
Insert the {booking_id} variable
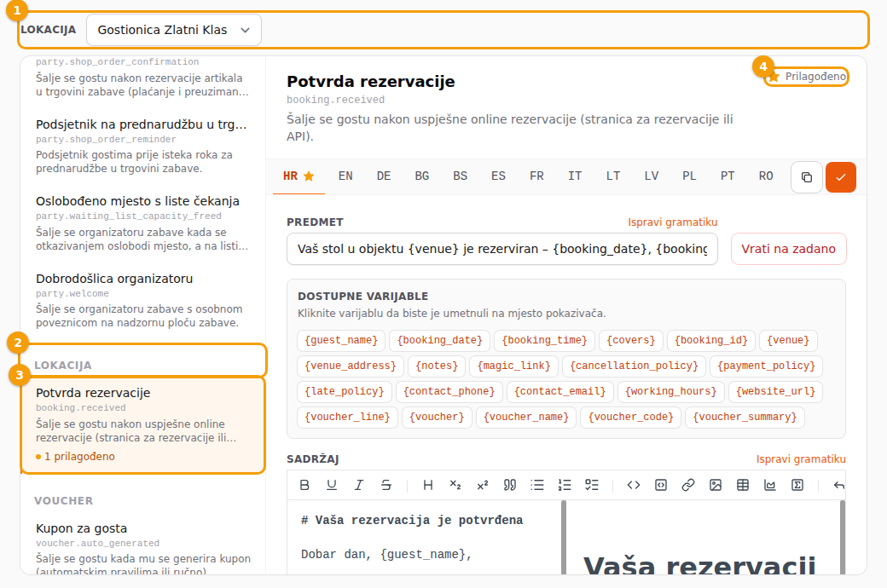(x=711, y=340)
